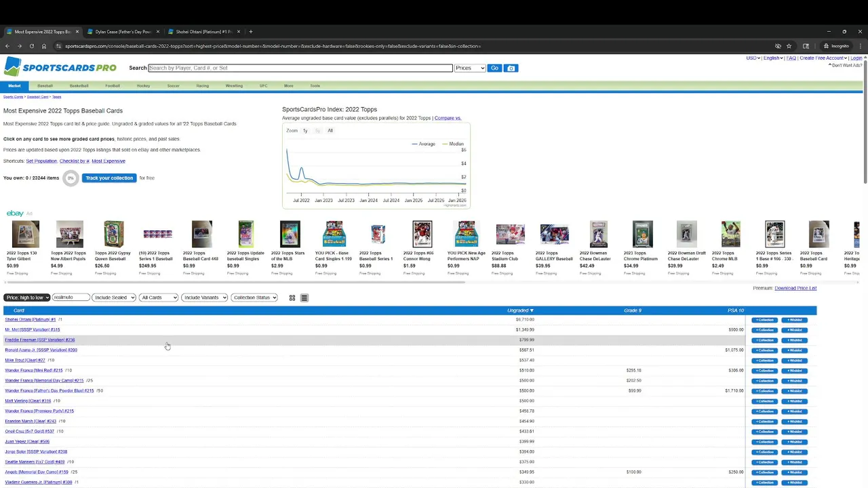Click the collection progress 0% circle

[71, 178]
